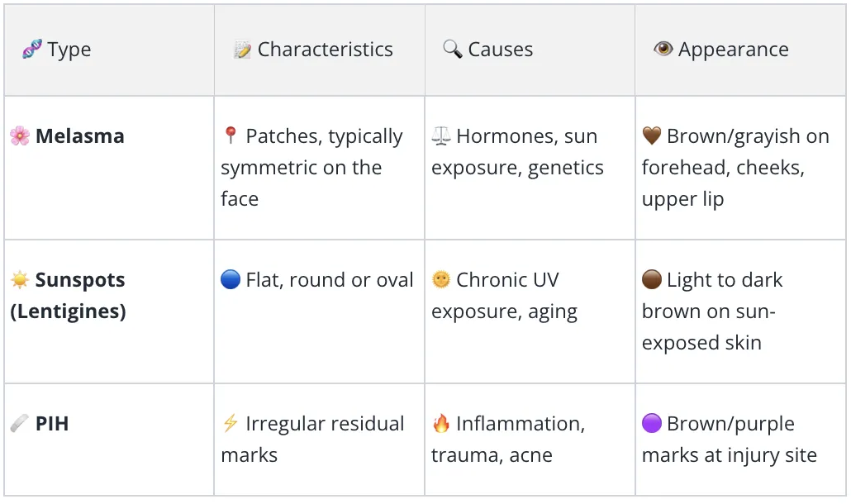Click the red pushpin icon beside Patches

point(231,136)
